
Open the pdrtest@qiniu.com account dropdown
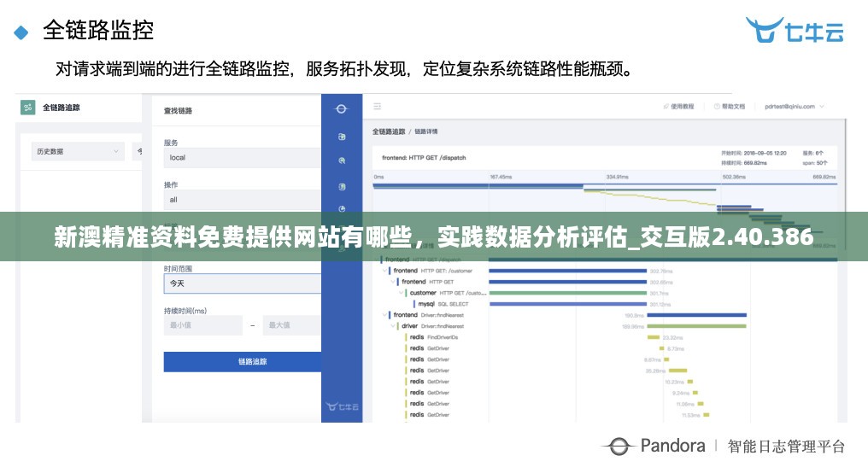pos(794,107)
